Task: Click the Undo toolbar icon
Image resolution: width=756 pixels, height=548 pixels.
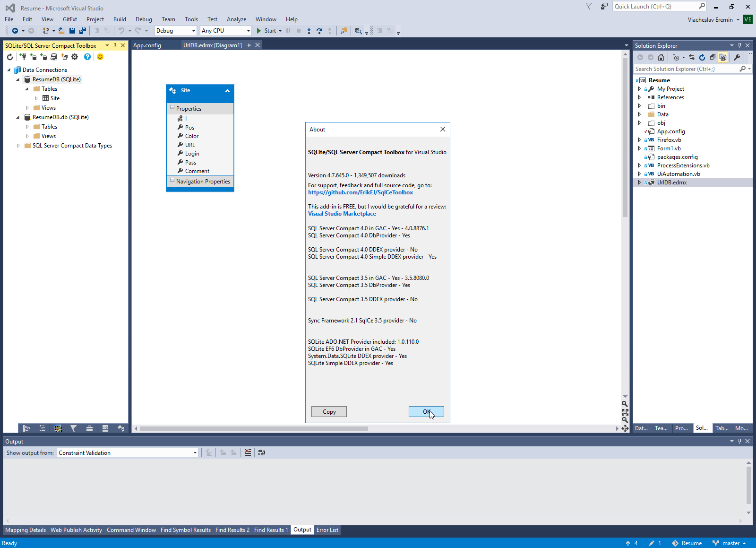Action: (121, 31)
